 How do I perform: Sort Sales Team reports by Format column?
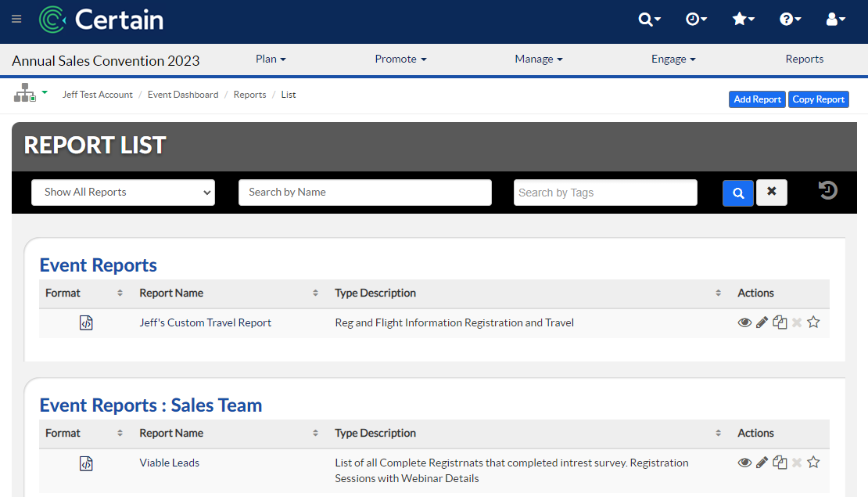(120, 434)
